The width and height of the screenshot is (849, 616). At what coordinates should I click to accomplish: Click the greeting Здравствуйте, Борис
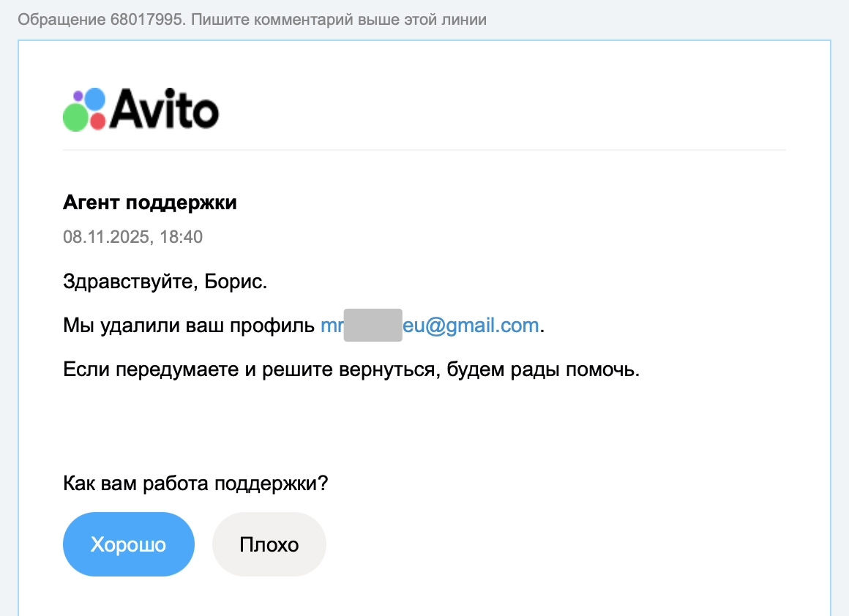pyautogui.click(x=165, y=282)
